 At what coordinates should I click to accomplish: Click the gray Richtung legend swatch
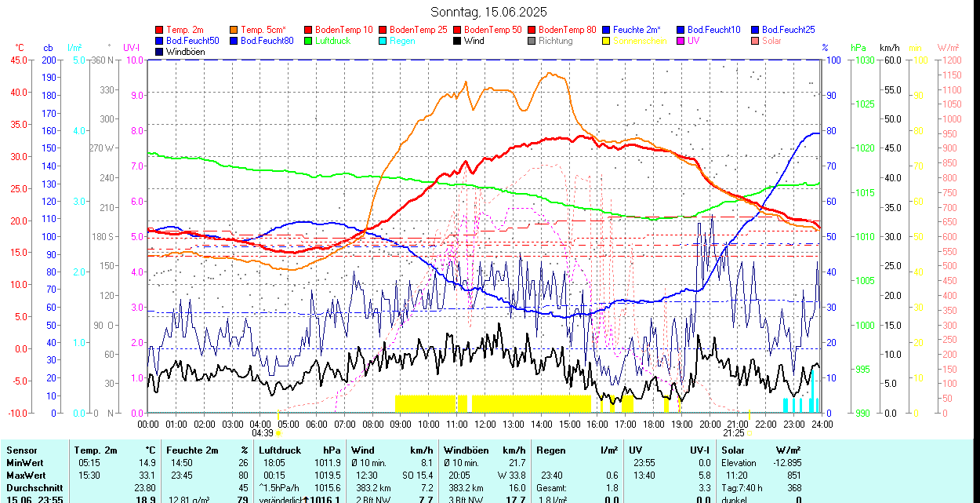[532, 41]
